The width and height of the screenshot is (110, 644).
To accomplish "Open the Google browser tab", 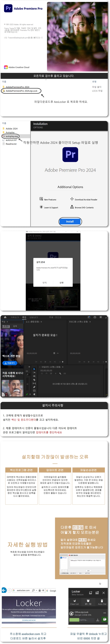I will click(x=51, y=590).
